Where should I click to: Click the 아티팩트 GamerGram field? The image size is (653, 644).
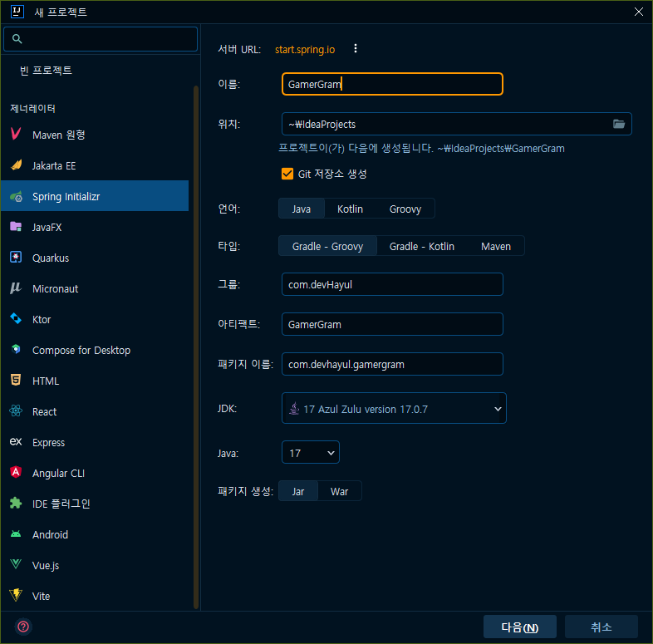point(392,324)
